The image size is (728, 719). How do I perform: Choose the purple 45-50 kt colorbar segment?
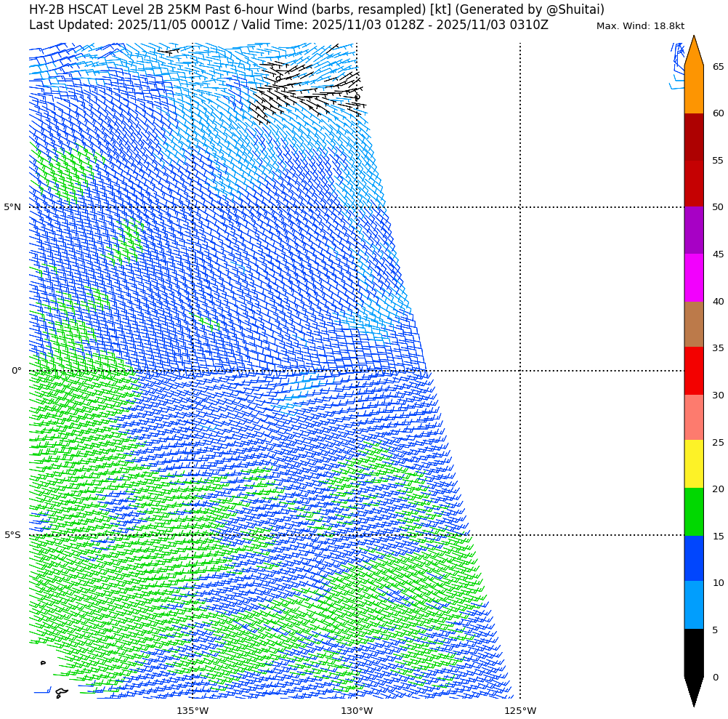pos(693,230)
